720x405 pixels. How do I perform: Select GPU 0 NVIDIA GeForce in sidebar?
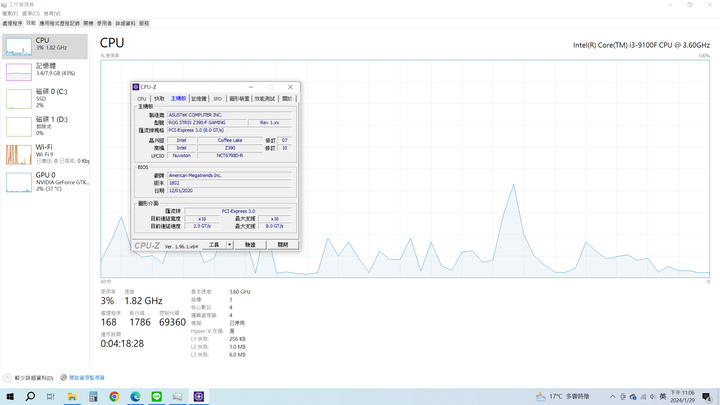click(45, 182)
